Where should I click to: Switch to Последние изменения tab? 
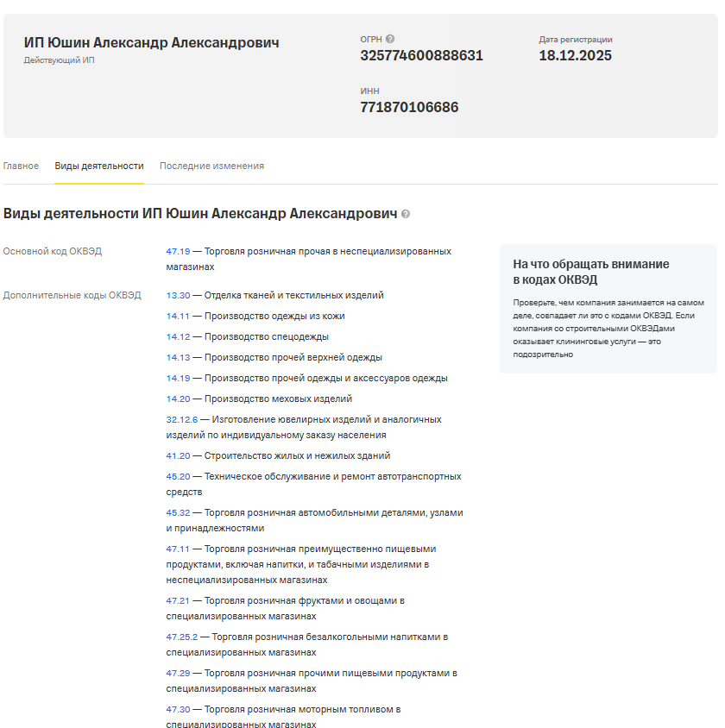pyautogui.click(x=211, y=166)
